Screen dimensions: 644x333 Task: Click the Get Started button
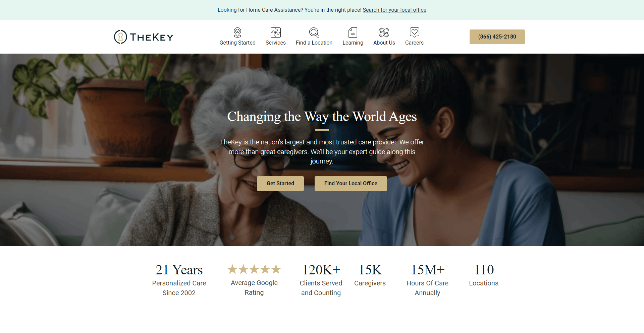click(280, 184)
